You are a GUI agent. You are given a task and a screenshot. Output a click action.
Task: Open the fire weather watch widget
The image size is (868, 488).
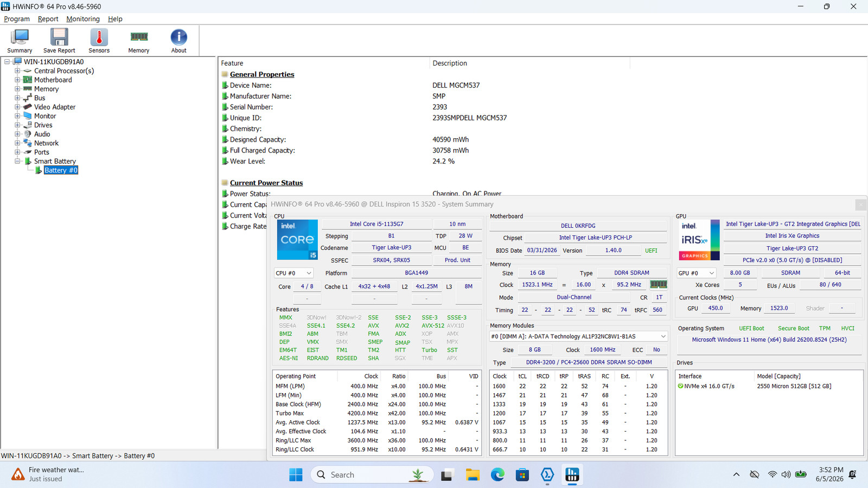48,474
